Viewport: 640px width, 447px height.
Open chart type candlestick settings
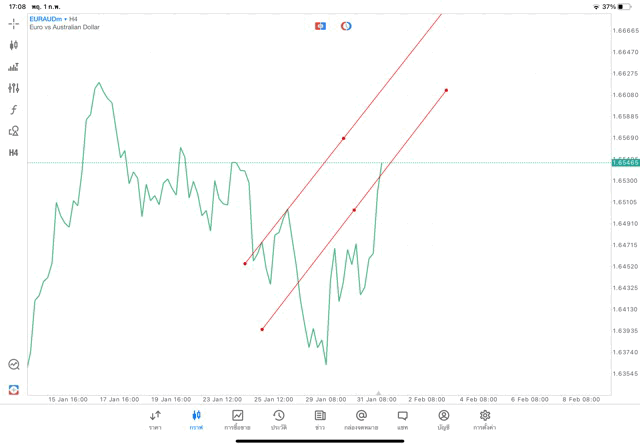pos(14,45)
